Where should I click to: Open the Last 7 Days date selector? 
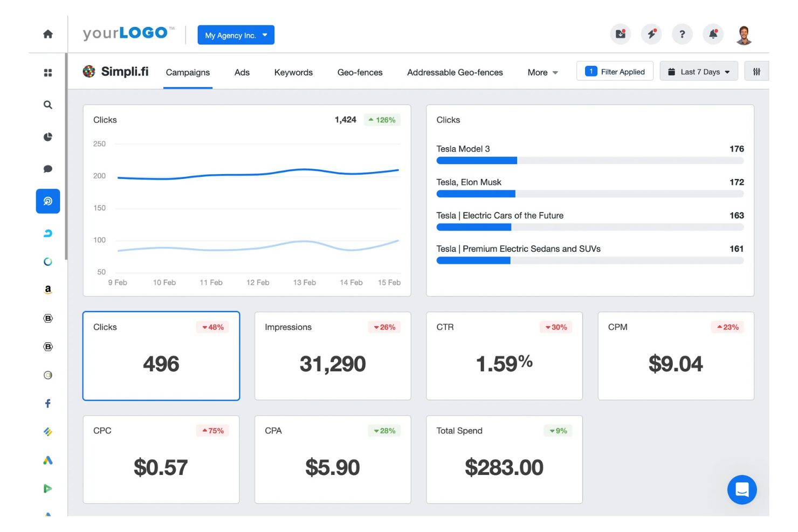click(699, 71)
